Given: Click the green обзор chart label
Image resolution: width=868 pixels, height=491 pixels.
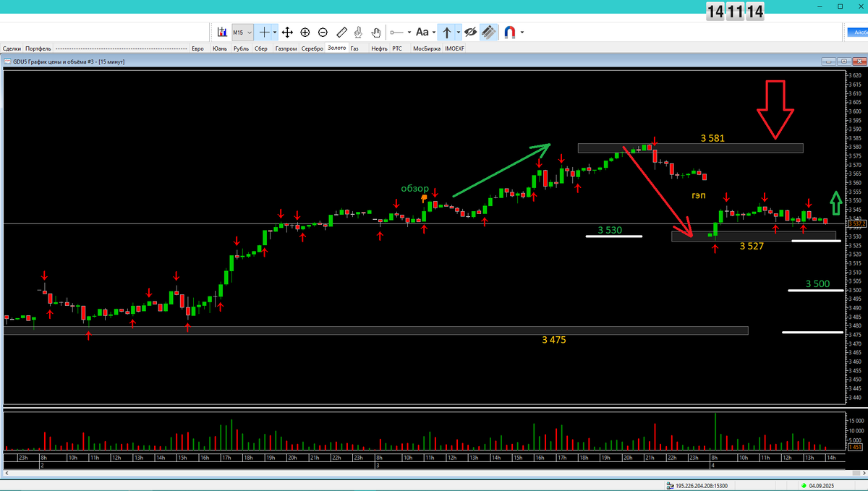Looking at the screenshot, I should (415, 188).
